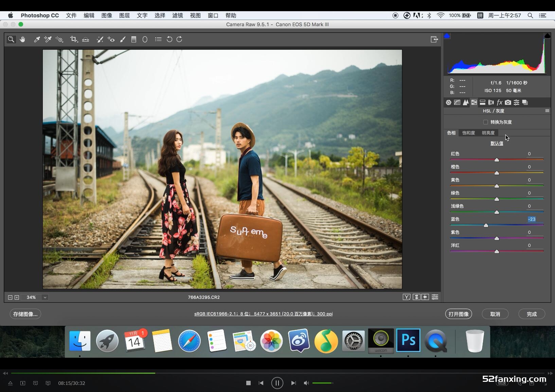
Task: Toggle current panel settings preview icon
Action: [x=435, y=297]
